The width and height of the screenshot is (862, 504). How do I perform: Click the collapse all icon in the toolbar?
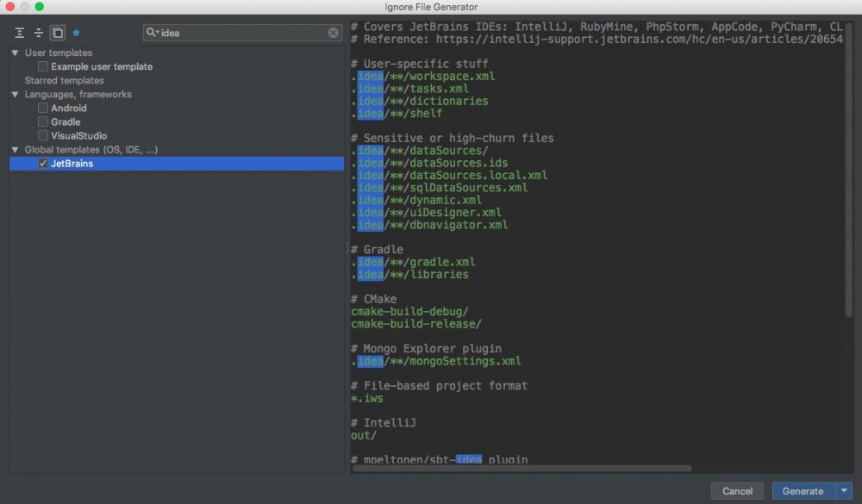click(37, 32)
